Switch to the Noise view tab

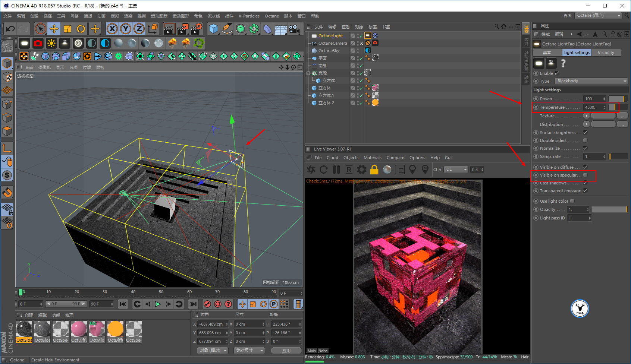coord(323,351)
